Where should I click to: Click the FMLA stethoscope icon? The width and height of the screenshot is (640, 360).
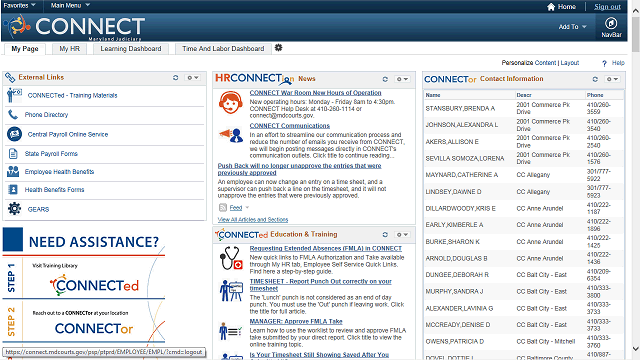pos(231,258)
